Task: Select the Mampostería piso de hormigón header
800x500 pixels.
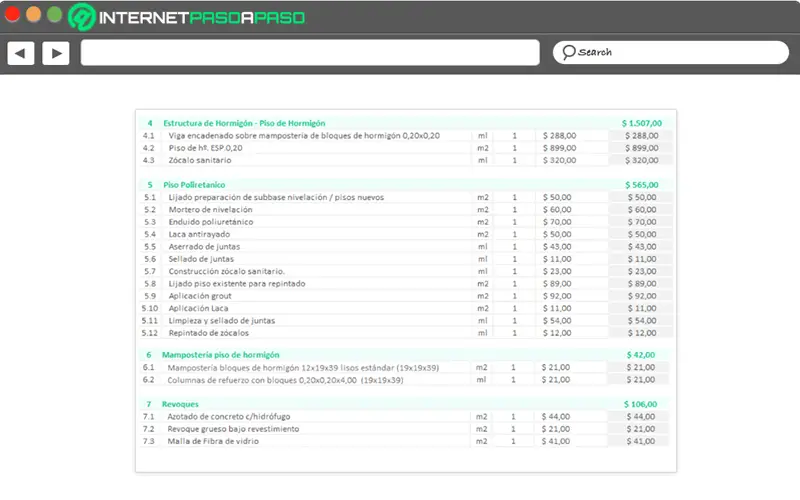Action: tap(220, 355)
